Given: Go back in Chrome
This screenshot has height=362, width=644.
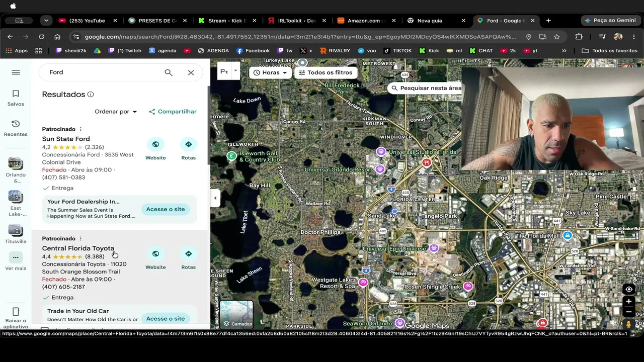Looking at the screenshot, I should coord(10,37).
